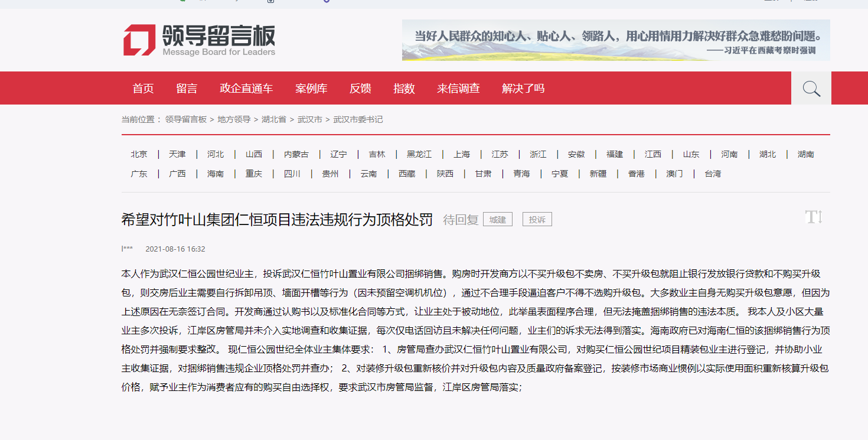The height and width of the screenshot is (440, 868).
Task: Click the 指数 navigation item
Action: [404, 89]
